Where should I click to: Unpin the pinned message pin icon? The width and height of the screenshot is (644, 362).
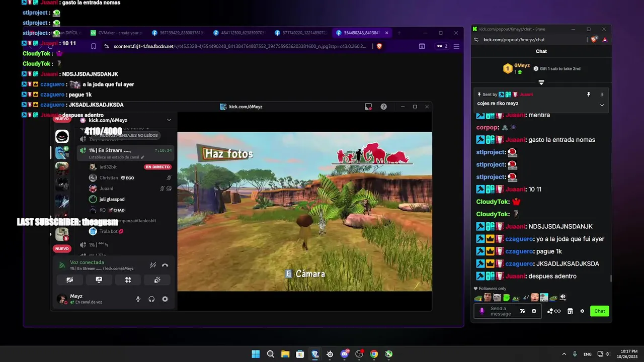588,95
